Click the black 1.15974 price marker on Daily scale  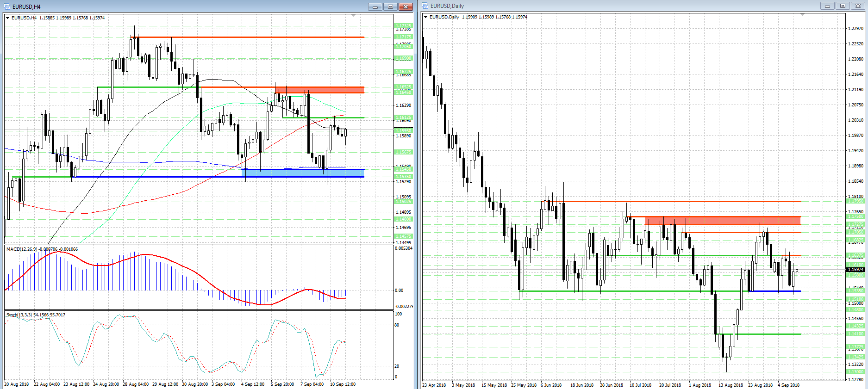[856, 270]
